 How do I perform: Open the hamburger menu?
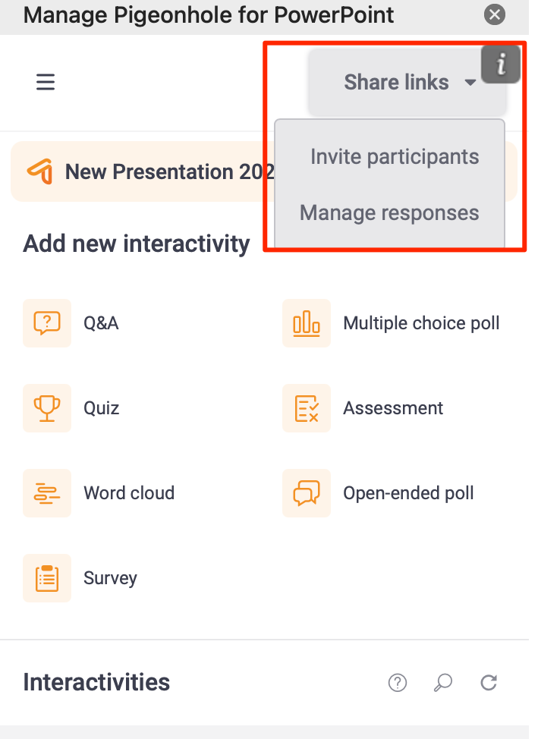tap(46, 82)
